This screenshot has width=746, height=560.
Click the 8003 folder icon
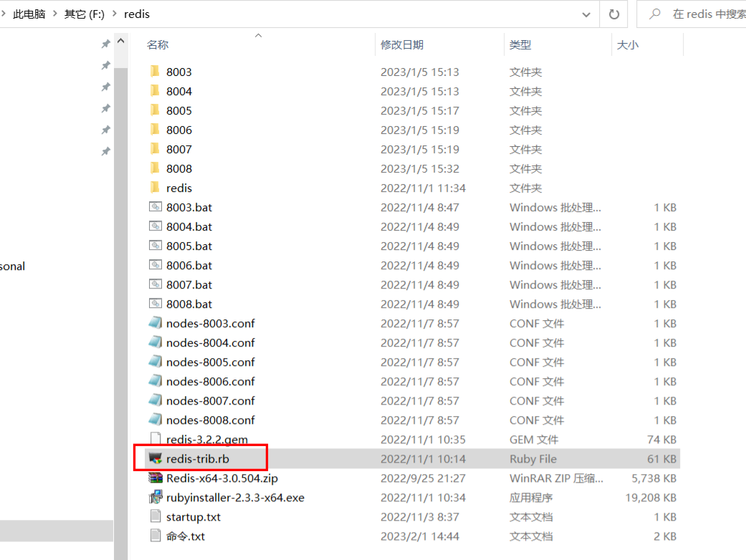click(155, 72)
